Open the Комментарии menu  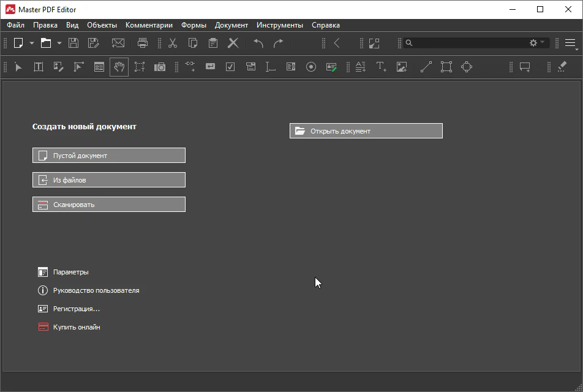click(x=149, y=25)
